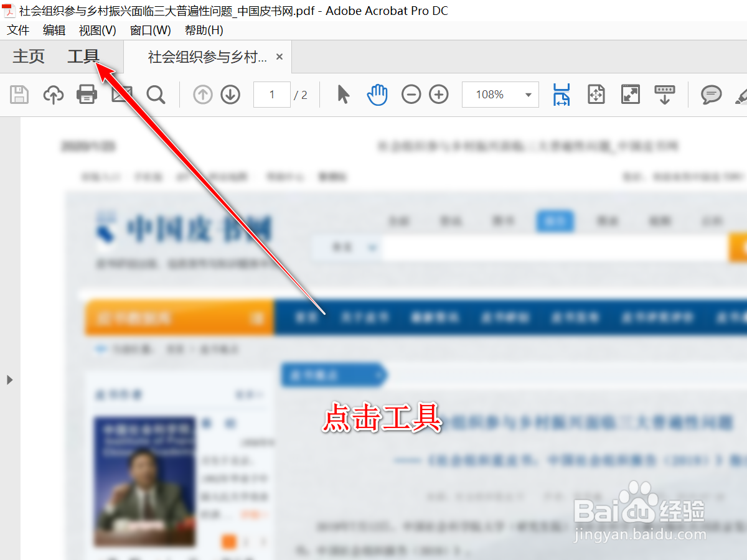747x560 pixels.
Task: Go to the previous page
Action: 202,95
